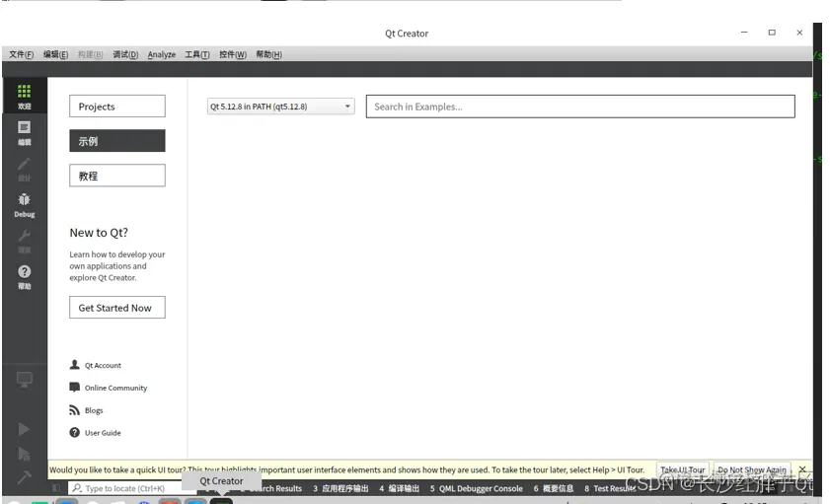Show the 3 应用程序输出 pane

click(340, 488)
